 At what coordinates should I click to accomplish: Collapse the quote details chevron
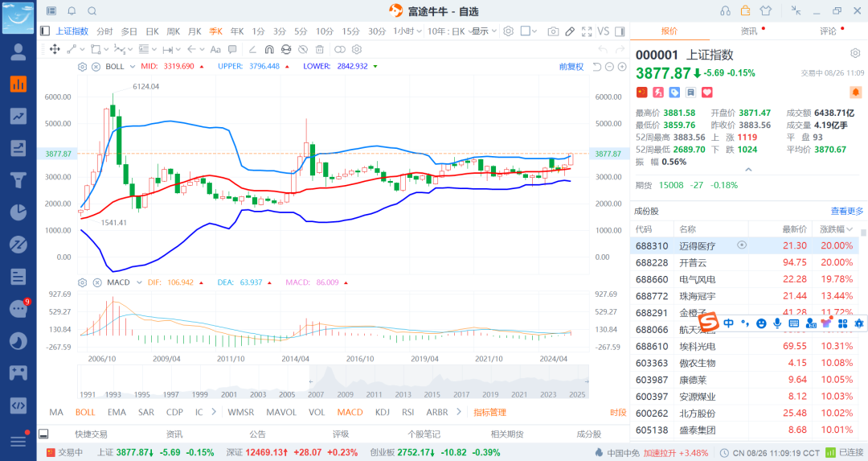tap(748, 170)
